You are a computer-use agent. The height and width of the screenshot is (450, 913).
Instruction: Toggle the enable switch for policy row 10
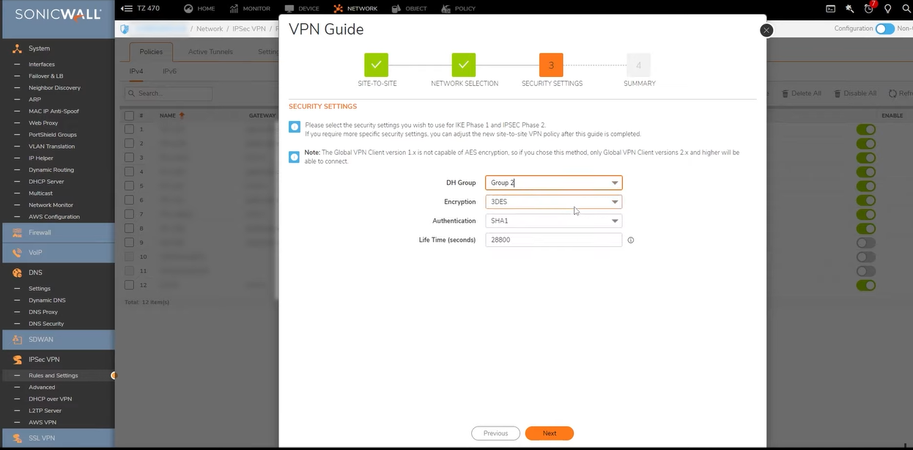tap(866, 257)
